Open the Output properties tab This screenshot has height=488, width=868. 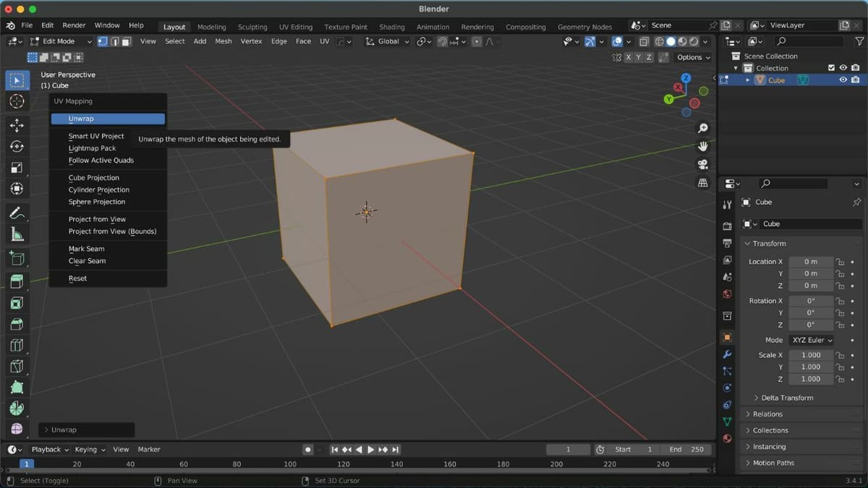[x=727, y=244]
